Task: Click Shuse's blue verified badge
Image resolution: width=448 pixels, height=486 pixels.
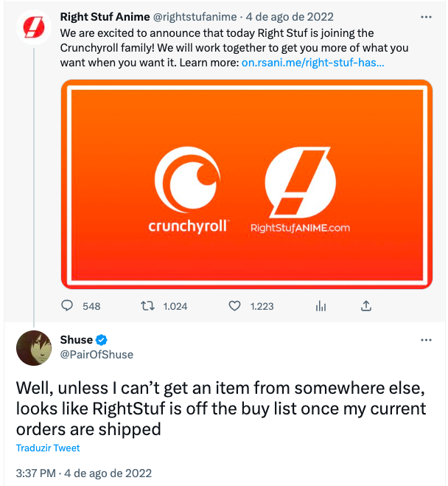Action: point(102,340)
